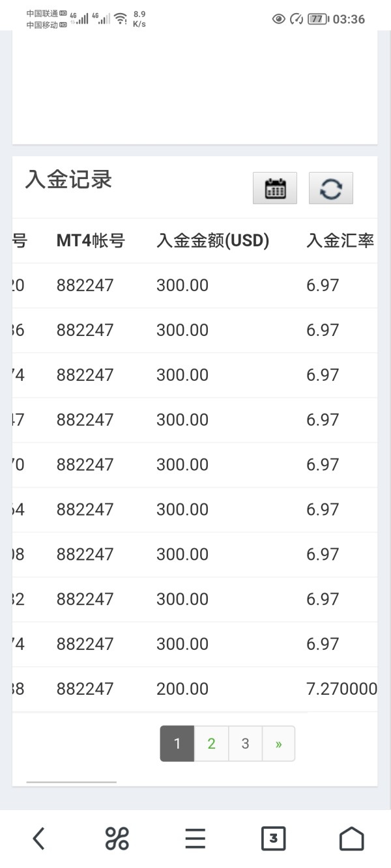Click the 入金汇率 column header
The height and width of the screenshot is (868, 391).
point(340,241)
